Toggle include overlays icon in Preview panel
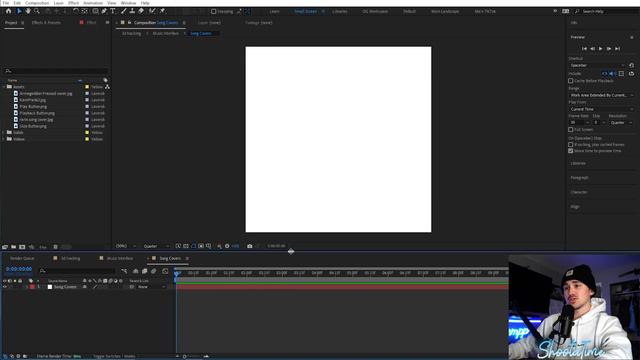640x360 pixels. point(621,74)
